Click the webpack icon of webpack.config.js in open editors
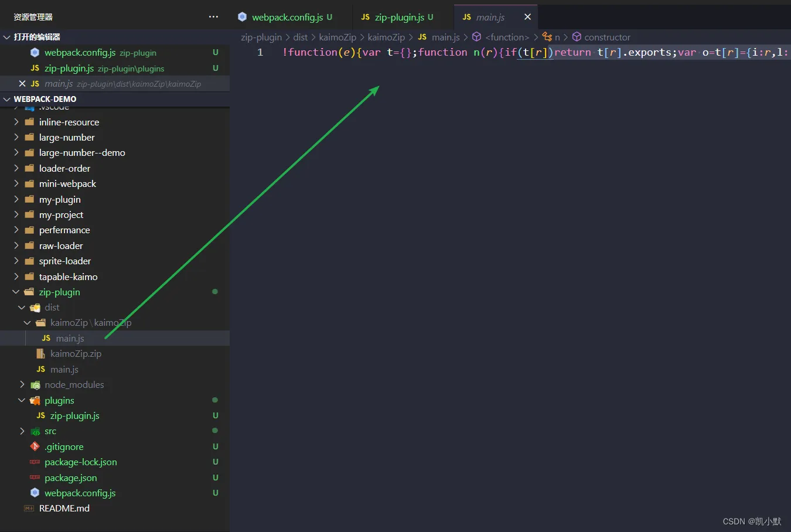 tap(35, 53)
